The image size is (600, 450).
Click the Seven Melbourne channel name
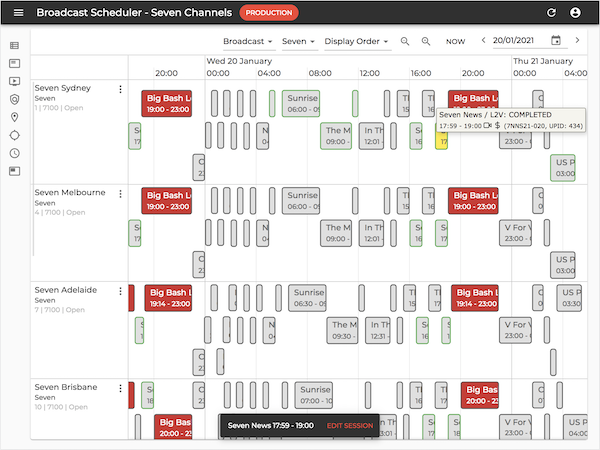click(70, 192)
